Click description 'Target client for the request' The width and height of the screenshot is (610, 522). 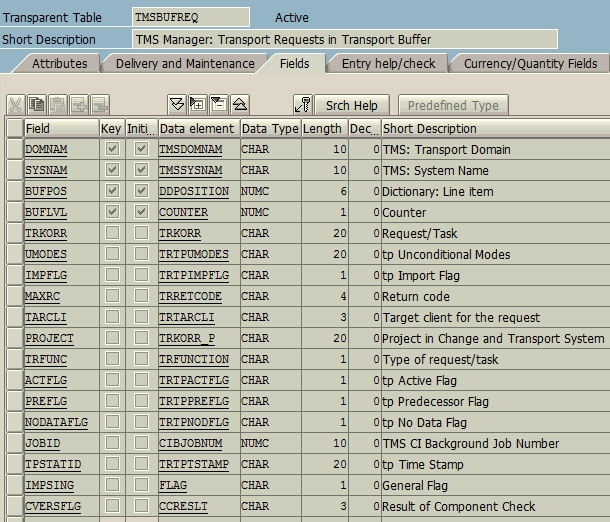(461, 317)
